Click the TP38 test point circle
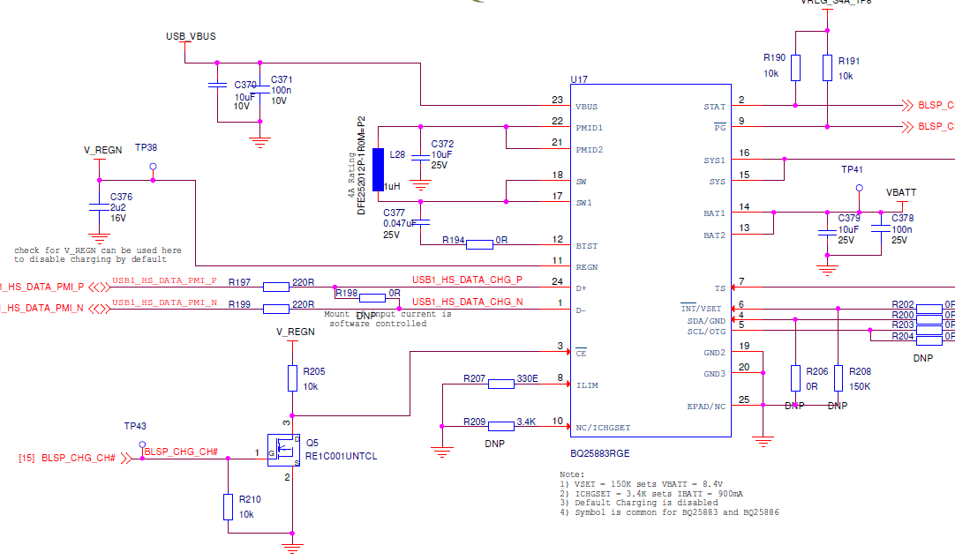The height and width of the screenshot is (560, 955). click(153, 166)
